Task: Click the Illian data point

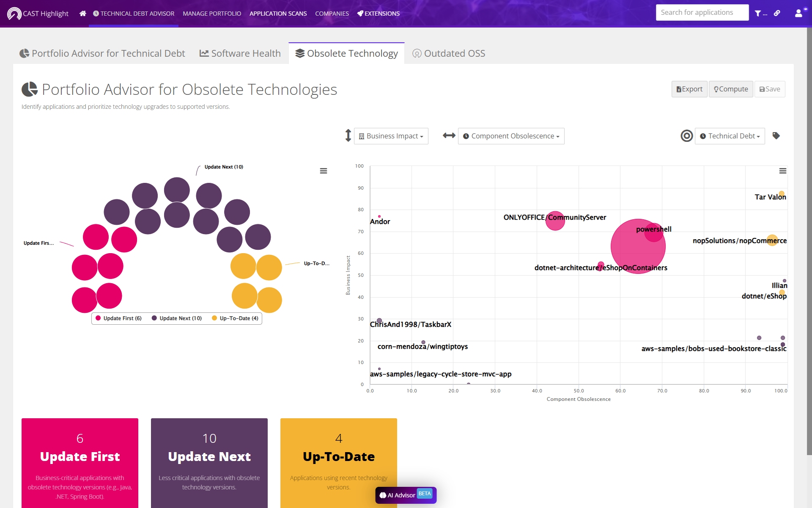Action: (785, 281)
